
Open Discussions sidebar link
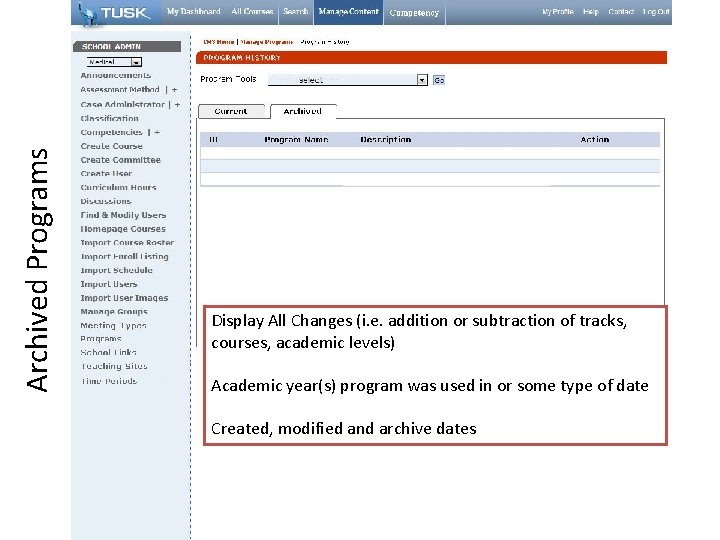(106, 201)
